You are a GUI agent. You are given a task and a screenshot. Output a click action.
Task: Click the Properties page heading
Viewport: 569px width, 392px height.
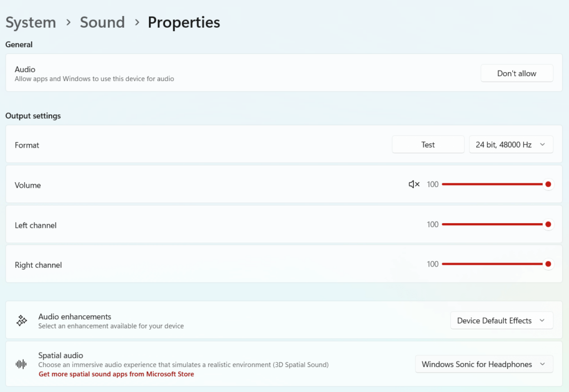click(184, 22)
